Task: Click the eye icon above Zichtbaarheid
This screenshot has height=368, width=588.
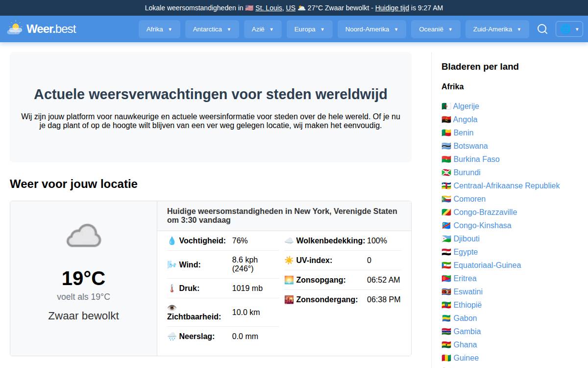Action: tap(171, 308)
